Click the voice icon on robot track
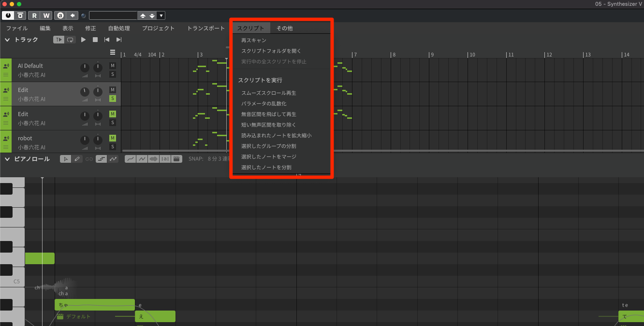 tap(6, 139)
